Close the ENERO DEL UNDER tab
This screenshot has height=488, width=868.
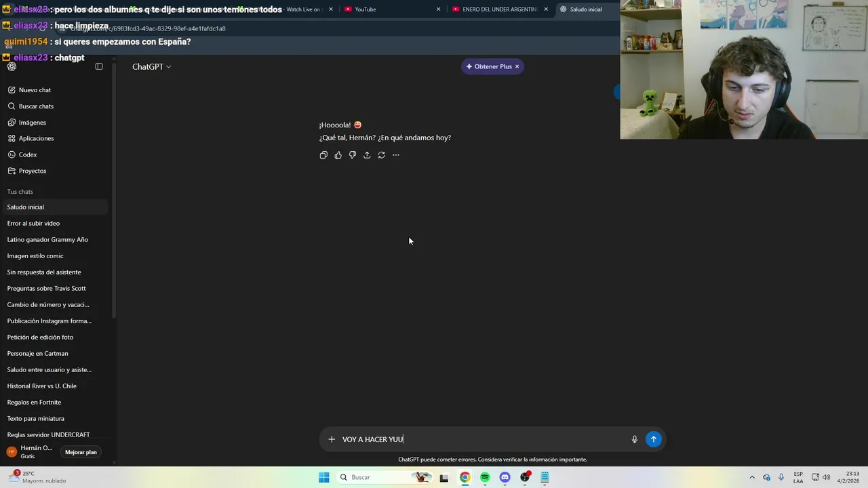[x=546, y=9]
